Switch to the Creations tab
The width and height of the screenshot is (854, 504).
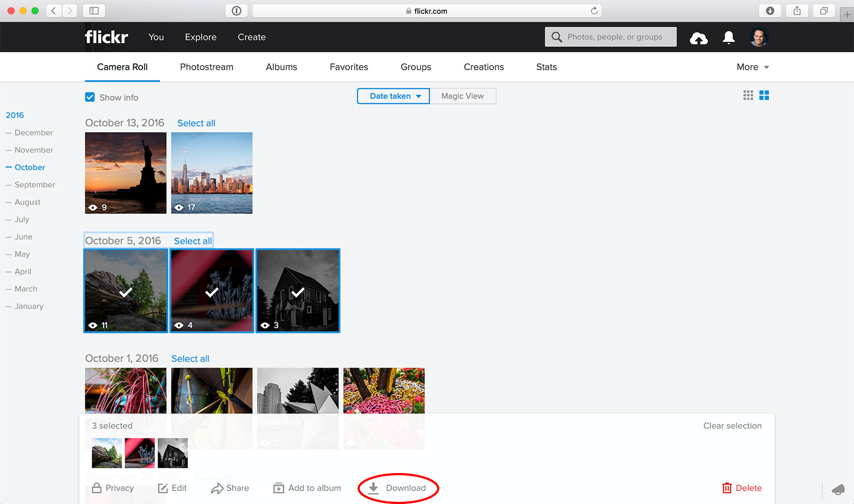pos(484,67)
